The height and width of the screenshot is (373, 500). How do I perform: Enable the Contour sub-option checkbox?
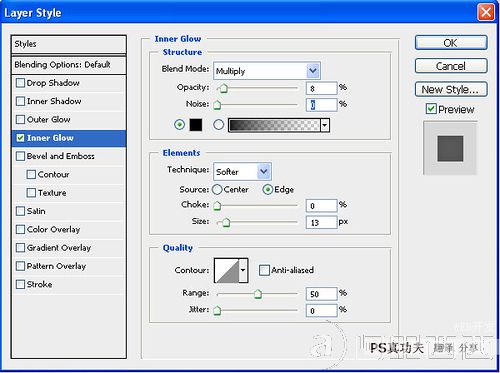point(31,174)
